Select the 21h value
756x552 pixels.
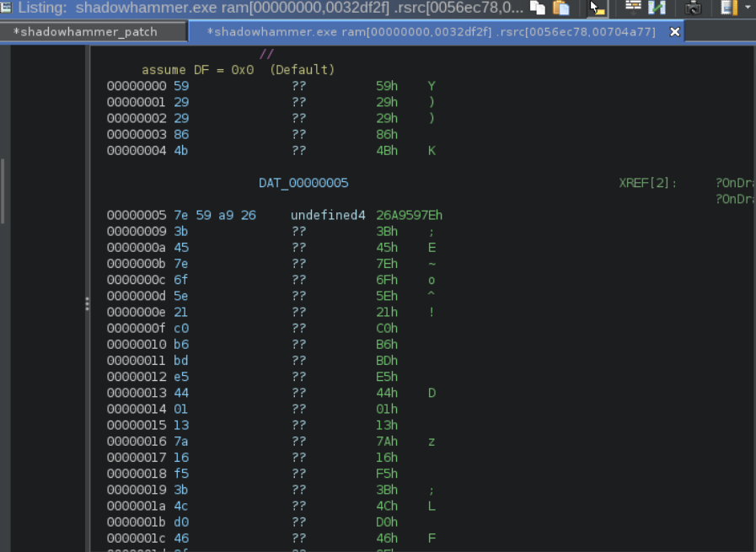[387, 313]
